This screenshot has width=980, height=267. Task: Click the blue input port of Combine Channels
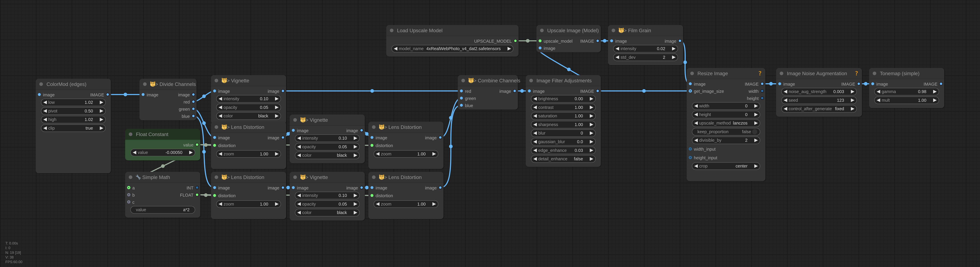point(462,105)
